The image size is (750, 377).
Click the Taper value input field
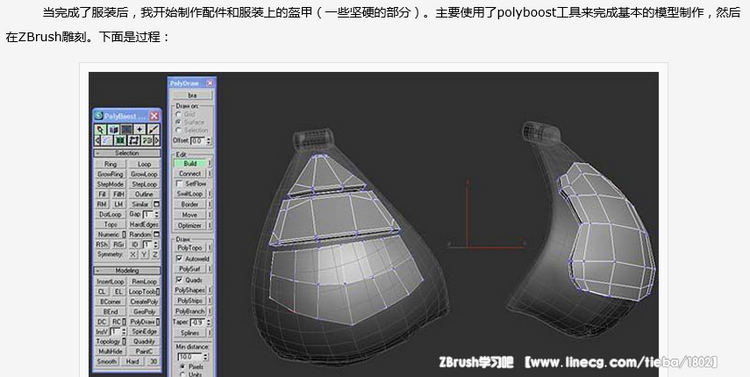point(198,322)
